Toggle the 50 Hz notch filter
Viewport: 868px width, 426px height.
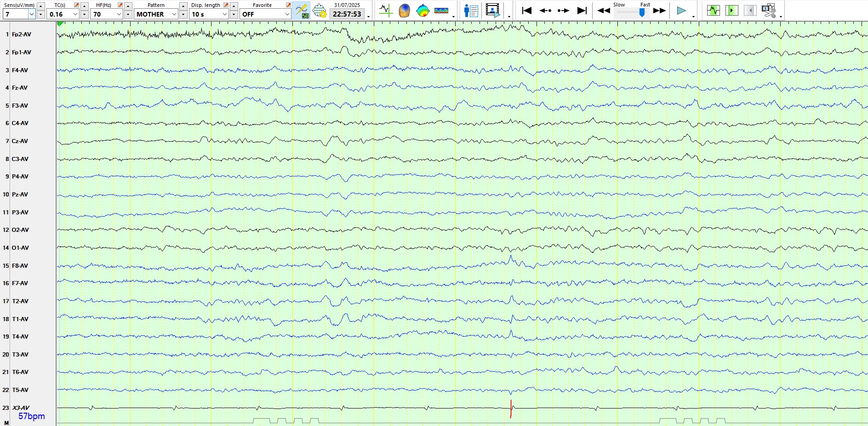301,10
